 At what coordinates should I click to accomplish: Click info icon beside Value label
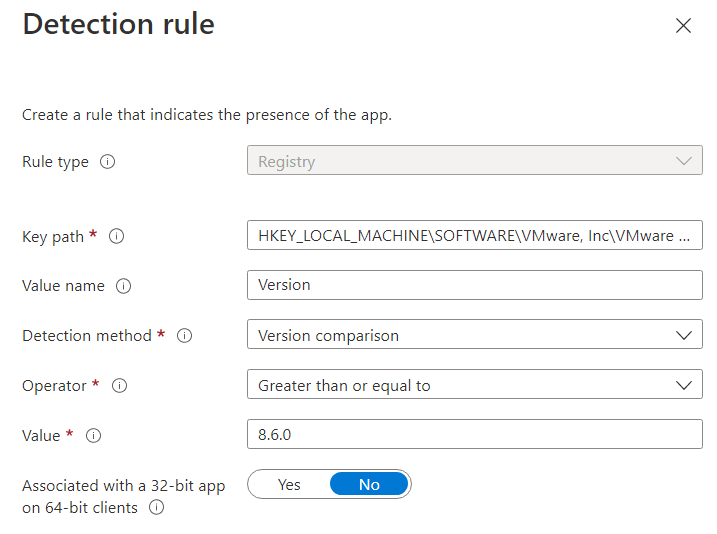click(x=94, y=435)
